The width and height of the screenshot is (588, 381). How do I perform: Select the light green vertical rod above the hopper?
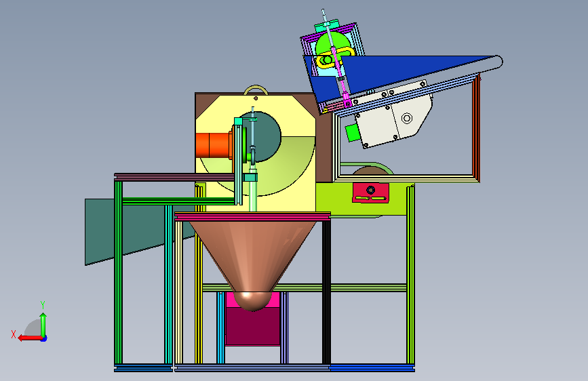click(253, 196)
